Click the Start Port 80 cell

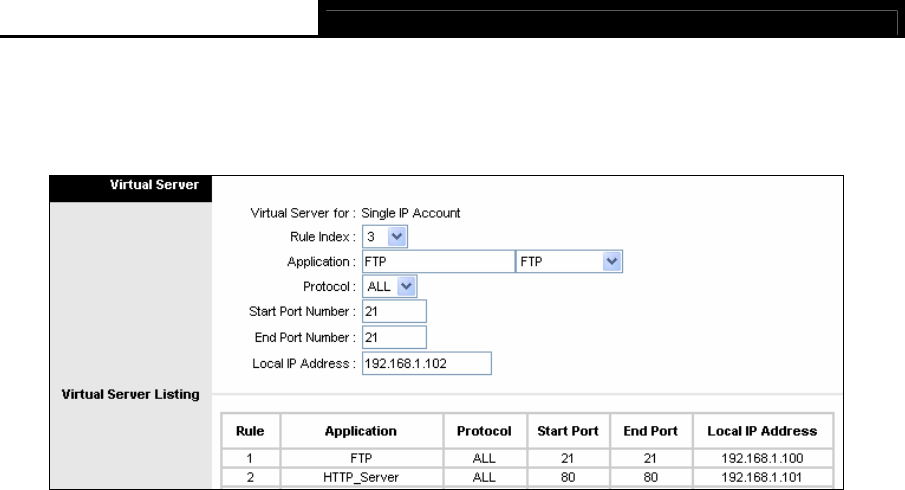tap(568, 477)
